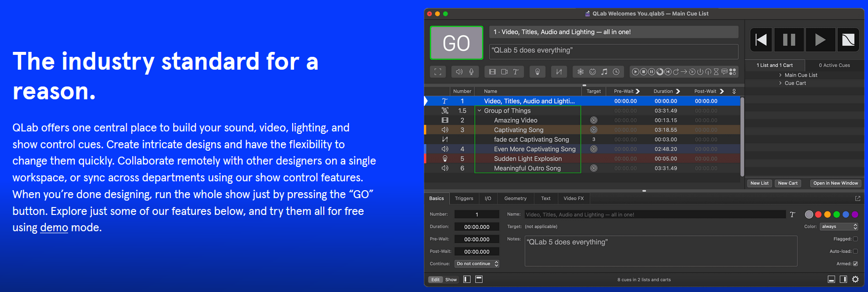Open the Text inspector tab
The image size is (868, 292).
[546, 199]
